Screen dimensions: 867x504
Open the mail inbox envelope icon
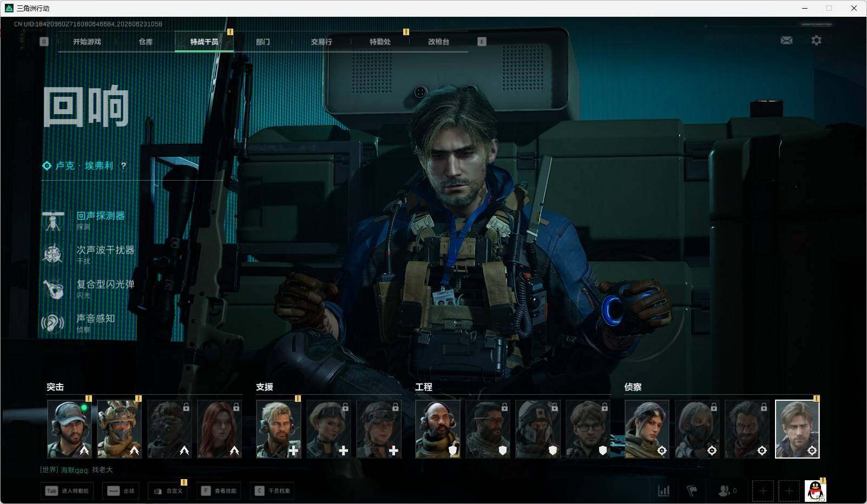(x=786, y=41)
